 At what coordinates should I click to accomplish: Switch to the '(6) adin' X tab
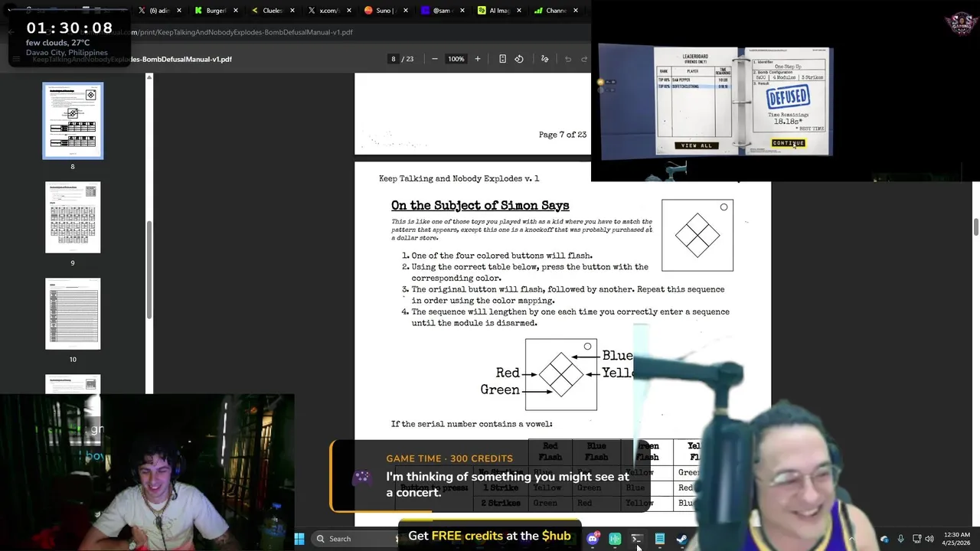click(x=160, y=11)
